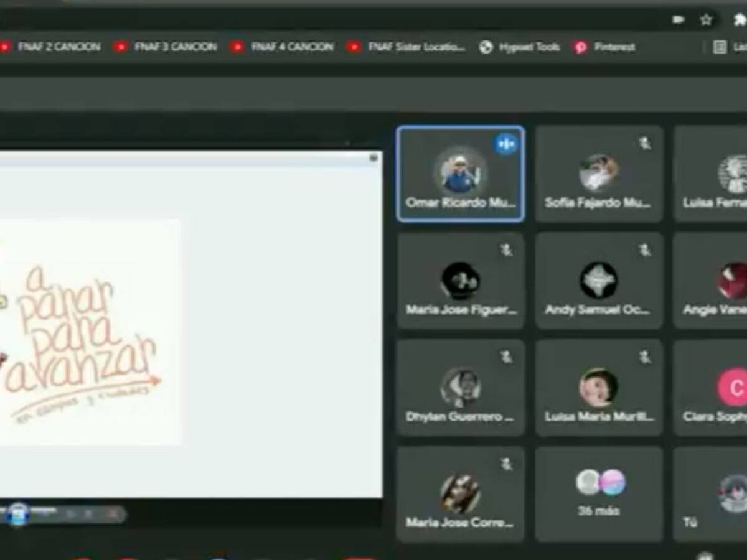Click muted mic icon on Luisa Maria Murillo tile
This screenshot has width=747, height=560.
pos(645,357)
